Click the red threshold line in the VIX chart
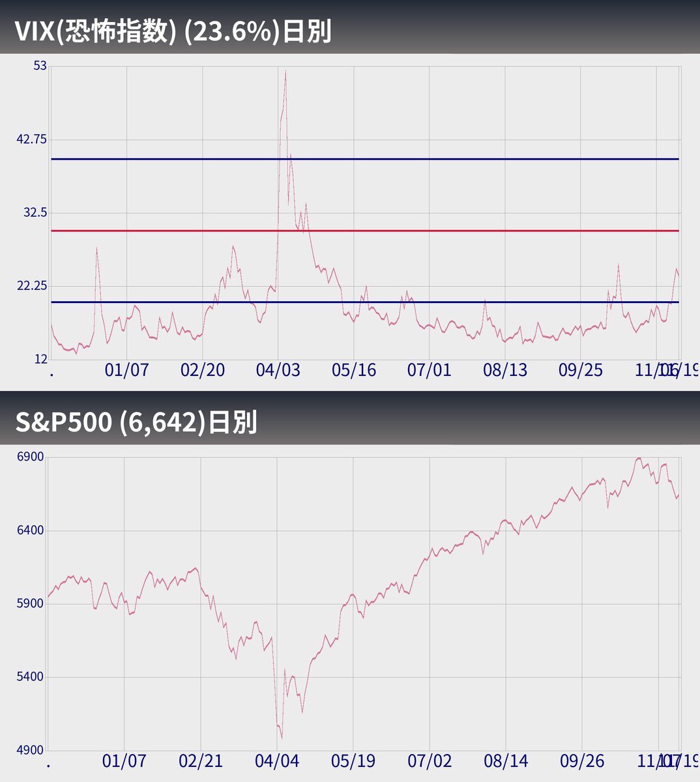 point(365,231)
